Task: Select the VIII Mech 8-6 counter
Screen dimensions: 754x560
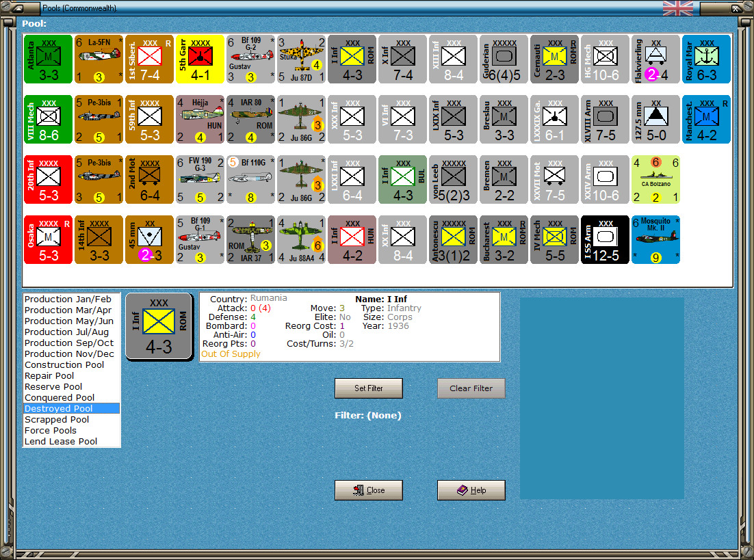Action: coord(48,119)
